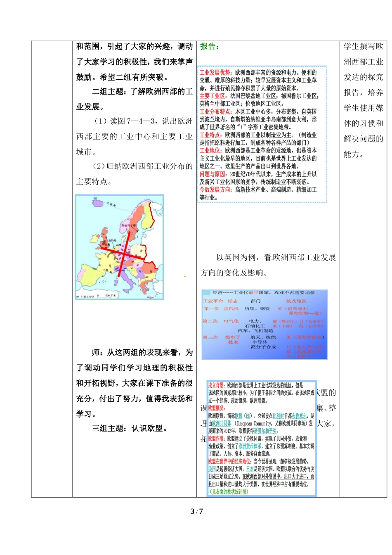Open the 美国 hyperlink

point(212,469)
